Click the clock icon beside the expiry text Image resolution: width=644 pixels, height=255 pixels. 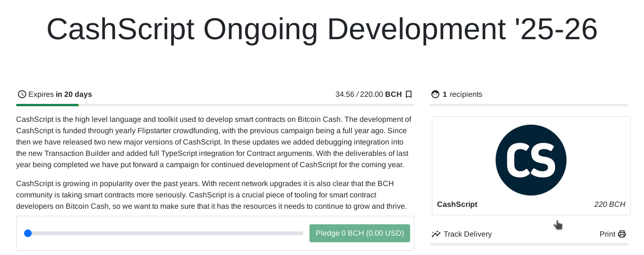[22, 94]
